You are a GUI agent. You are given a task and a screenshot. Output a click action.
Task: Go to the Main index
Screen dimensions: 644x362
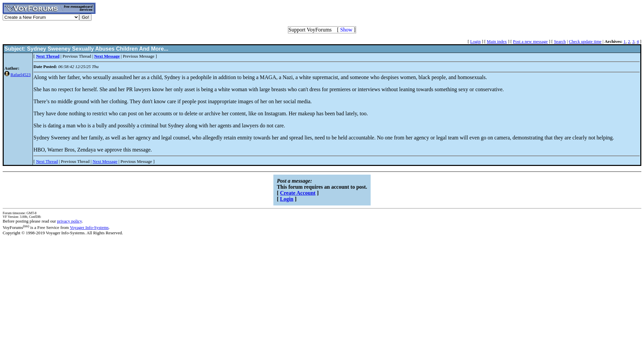point(497,42)
